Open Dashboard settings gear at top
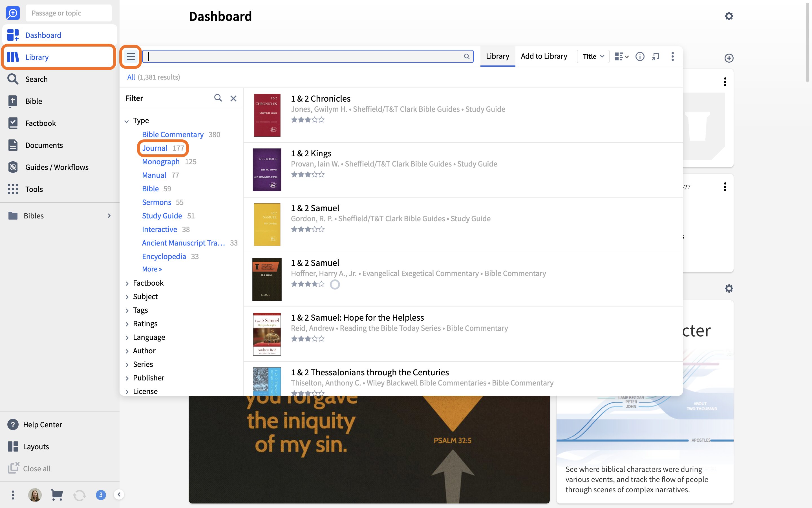 pyautogui.click(x=729, y=16)
